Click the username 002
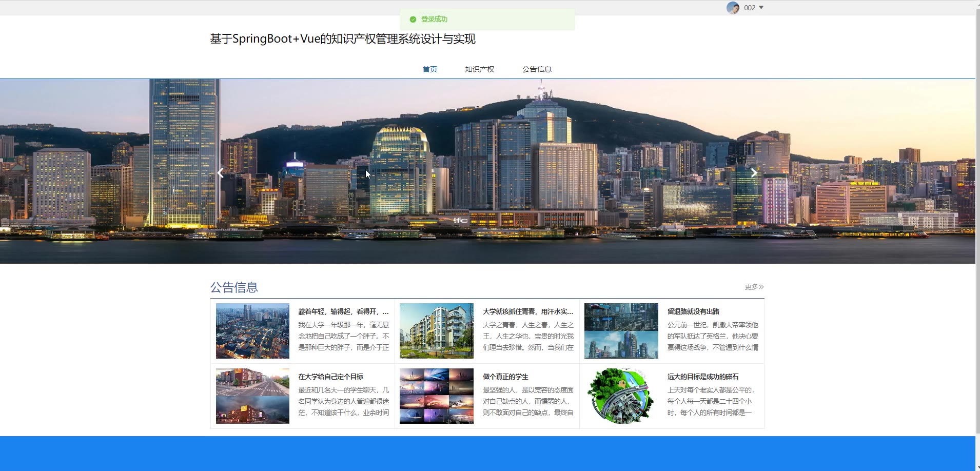 [x=750, y=8]
